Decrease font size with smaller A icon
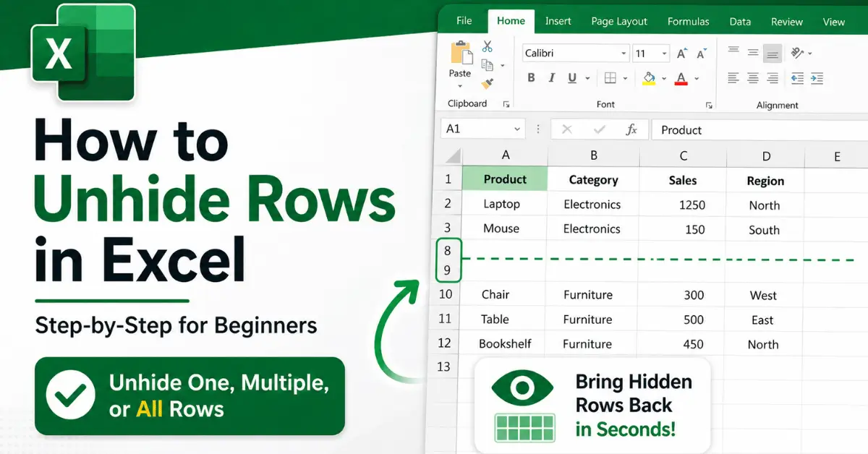The width and height of the screenshot is (868, 454). (x=701, y=53)
